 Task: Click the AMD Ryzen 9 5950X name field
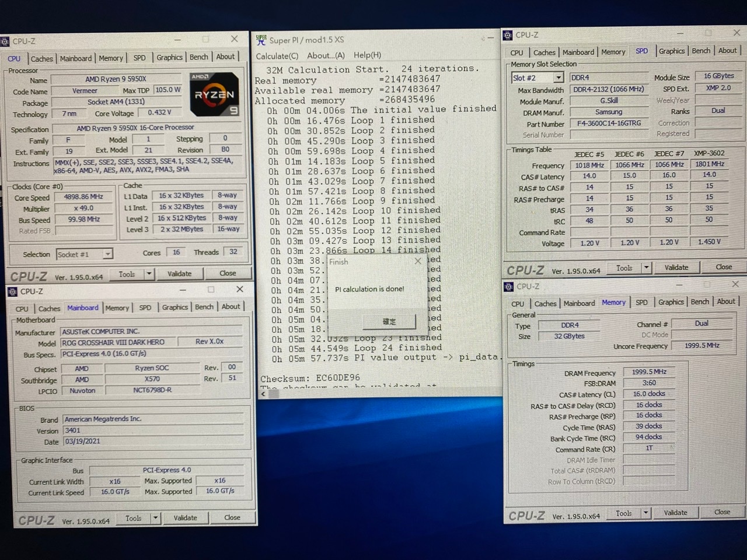(116, 79)
